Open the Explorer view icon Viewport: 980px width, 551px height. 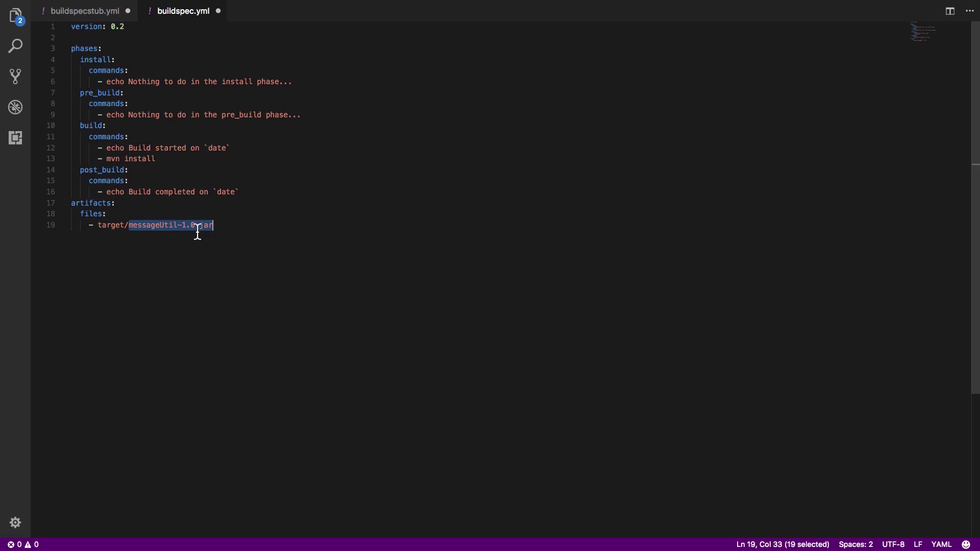15,15
